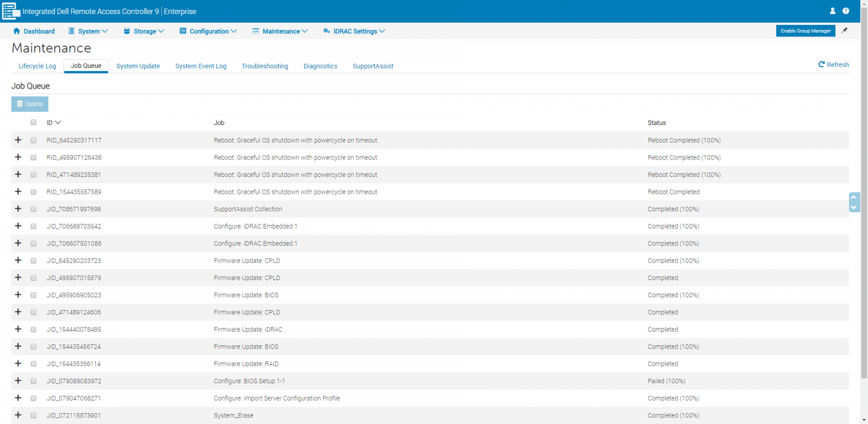Click the Refresh circular arrow icon
This screenshot has width=868, height=424.
pos(821,65)
